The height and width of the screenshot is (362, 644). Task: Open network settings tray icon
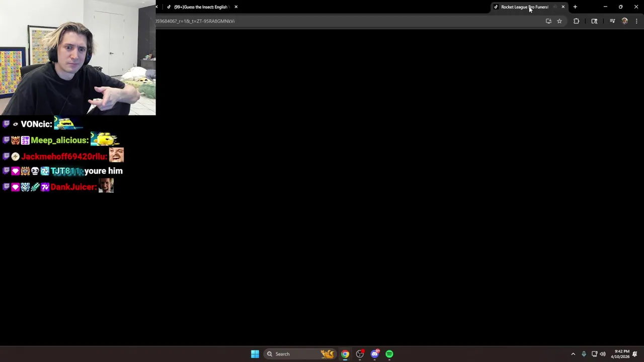point(594,354)
